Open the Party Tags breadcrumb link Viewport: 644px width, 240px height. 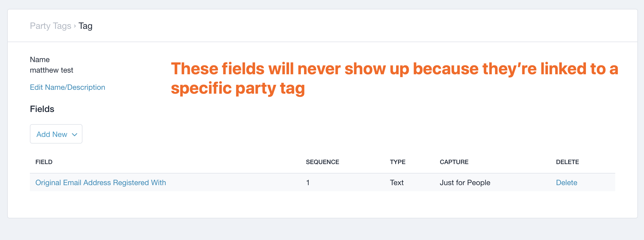coord(50,26)
